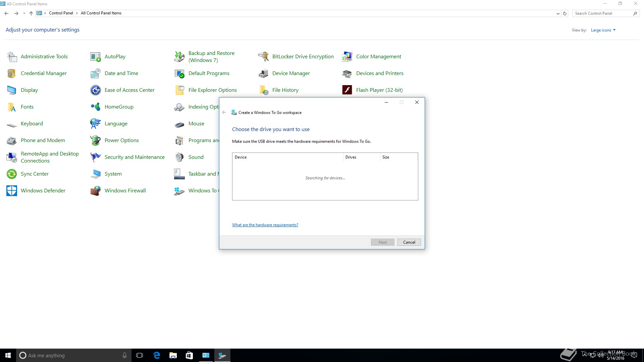Screen dimensions: 644x362
Task: Refresh the Control Panel address bar
Action: pyautogui.click(x=565, y=14)
